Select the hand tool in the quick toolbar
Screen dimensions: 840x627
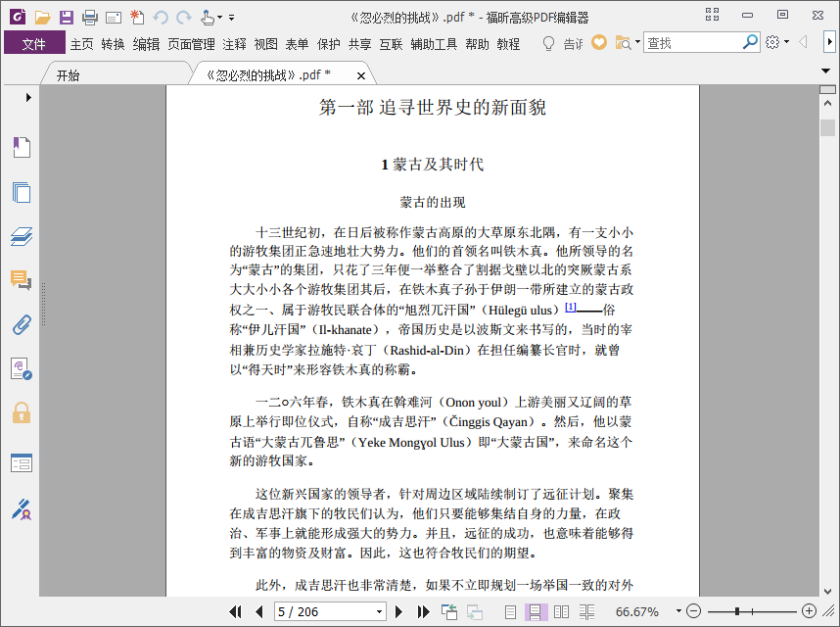pyautogui.click(x=208, y=18)
